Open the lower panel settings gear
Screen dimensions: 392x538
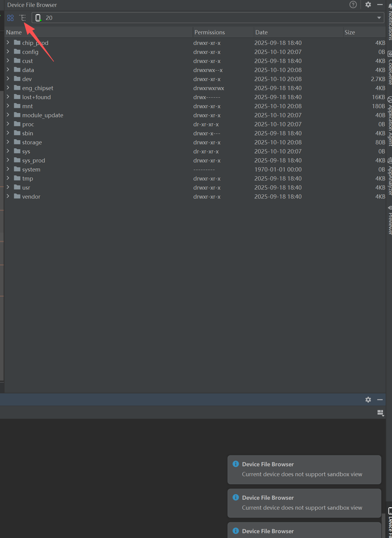click(368, 400)
